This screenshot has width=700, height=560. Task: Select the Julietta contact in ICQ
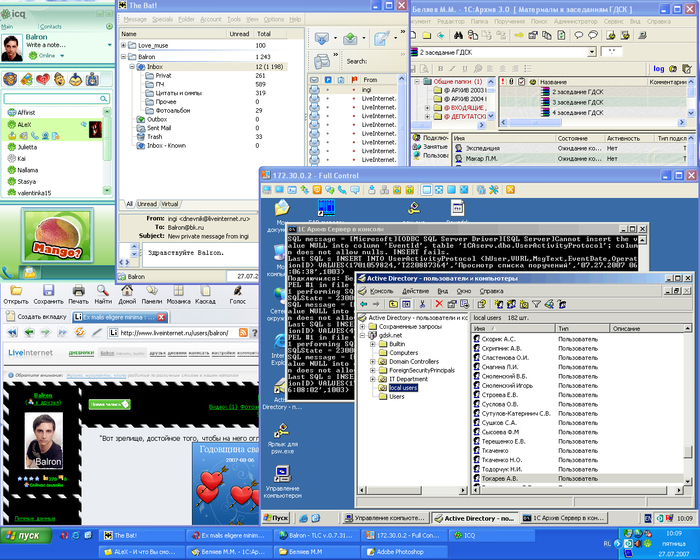point(27,147)
